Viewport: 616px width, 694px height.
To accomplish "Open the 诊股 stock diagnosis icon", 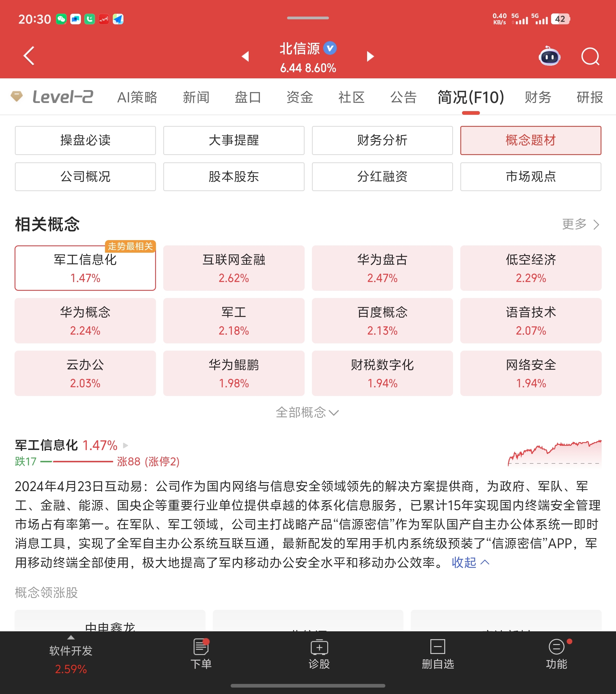I will coord(319,647).
